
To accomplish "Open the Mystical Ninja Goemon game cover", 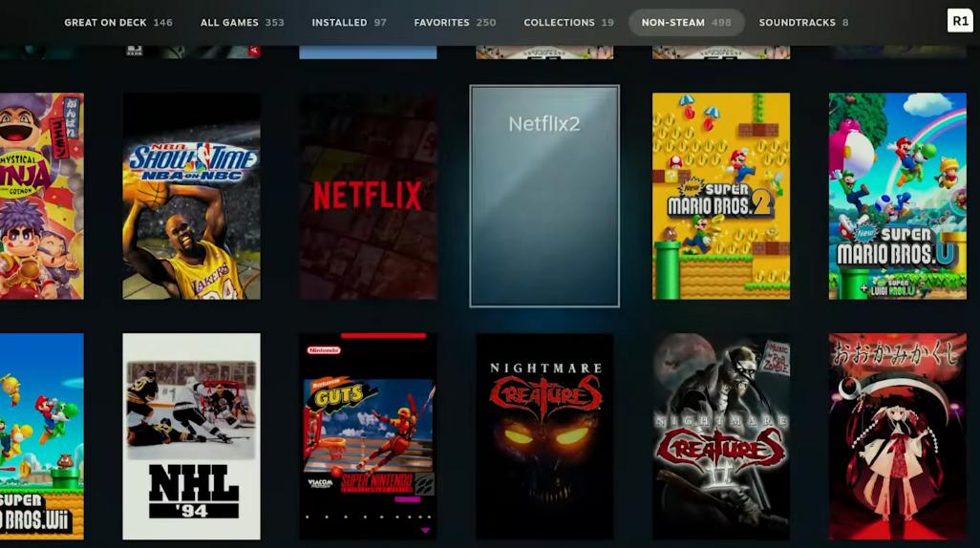I will coord(41,197).
